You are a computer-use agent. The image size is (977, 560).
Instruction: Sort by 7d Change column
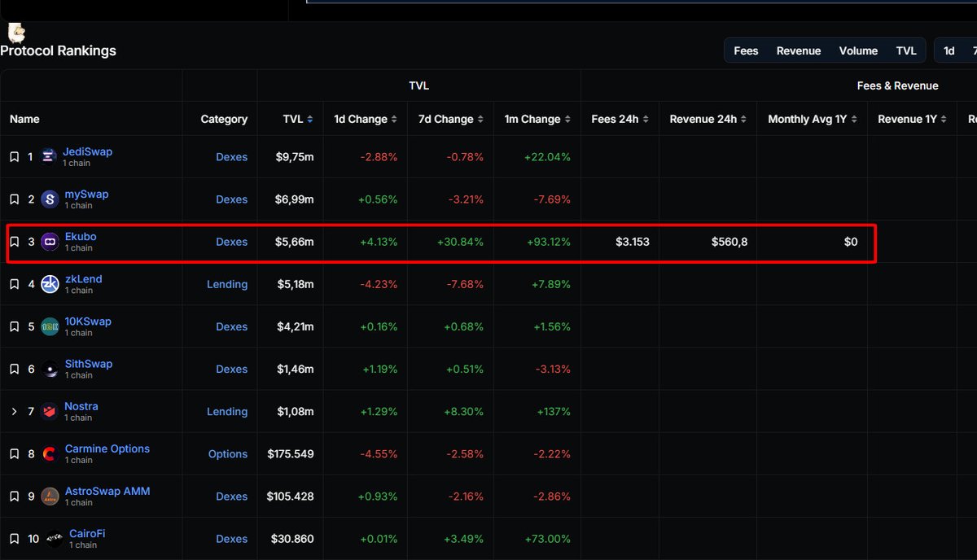450,119
